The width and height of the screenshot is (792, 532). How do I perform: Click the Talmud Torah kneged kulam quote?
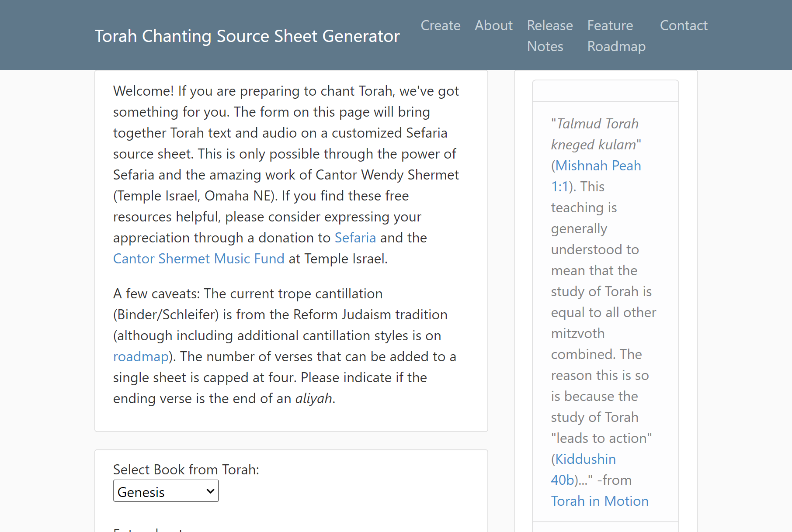[595, 134]
